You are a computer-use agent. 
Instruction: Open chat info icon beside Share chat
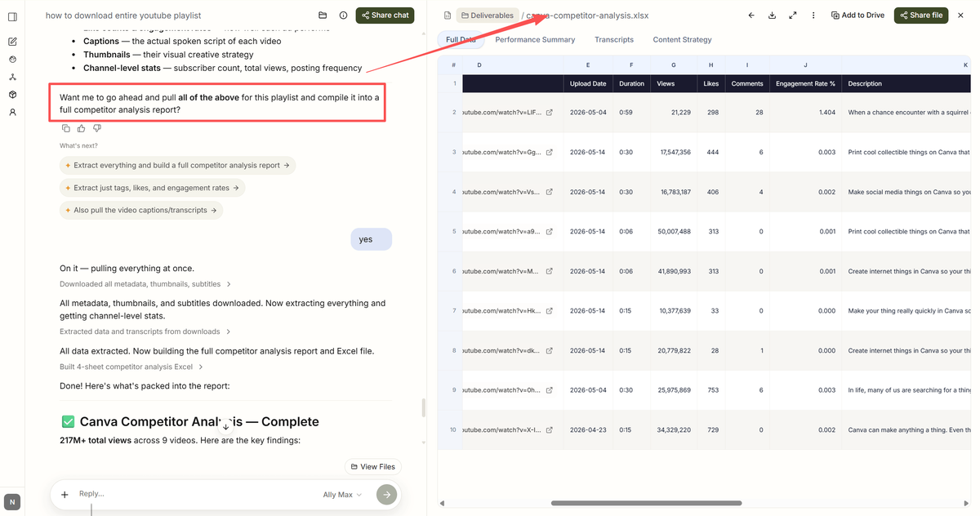click(343, 16)
